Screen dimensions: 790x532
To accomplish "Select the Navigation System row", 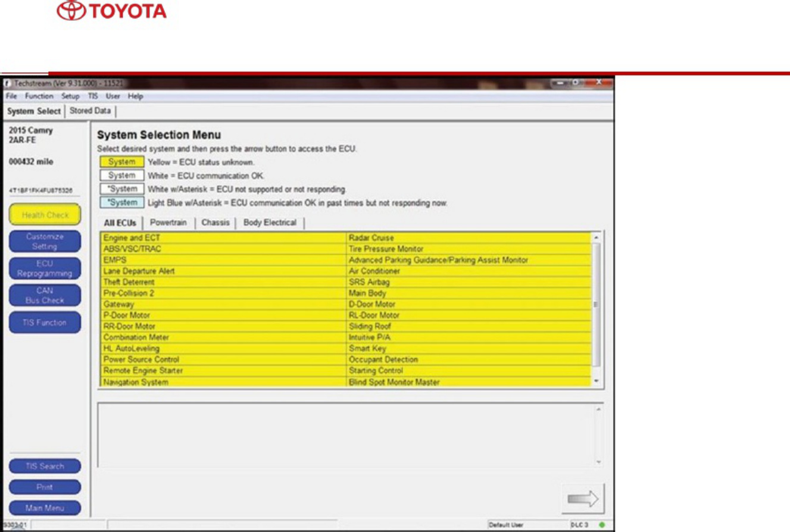I will point(223,382).
